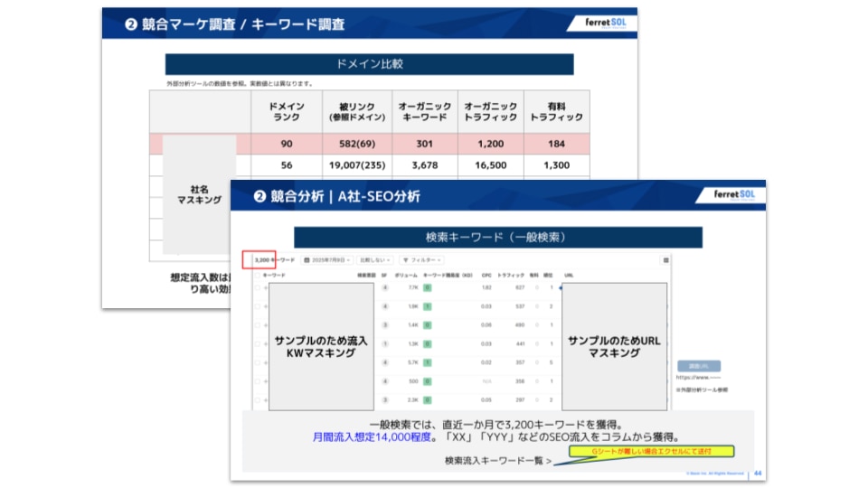Check the checkbox for the 7.7K volume row
The width and height of the screenshot is (868, 488).
[256, 288]
